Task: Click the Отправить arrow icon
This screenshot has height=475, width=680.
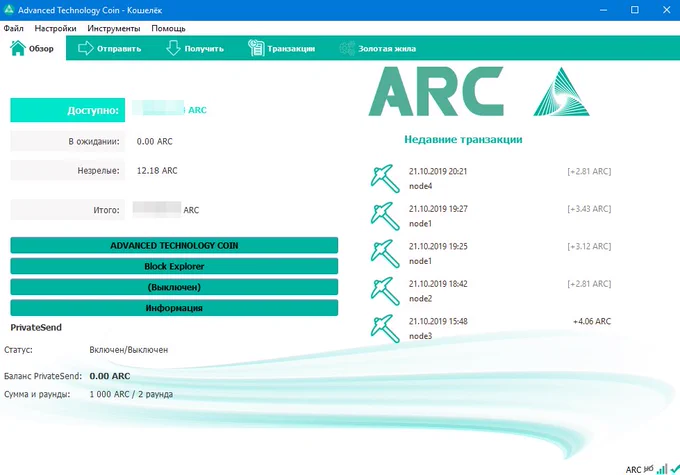Action: 86,48
